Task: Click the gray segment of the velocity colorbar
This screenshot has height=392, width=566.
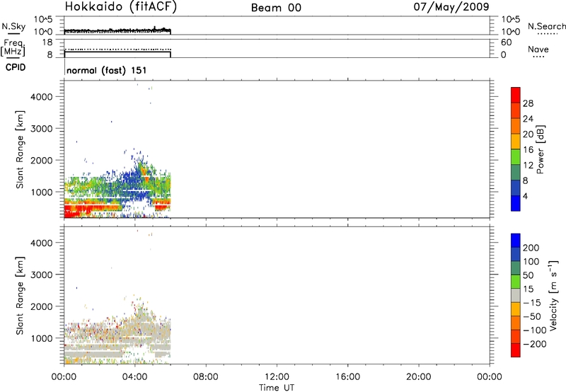Action: (516, 295)
